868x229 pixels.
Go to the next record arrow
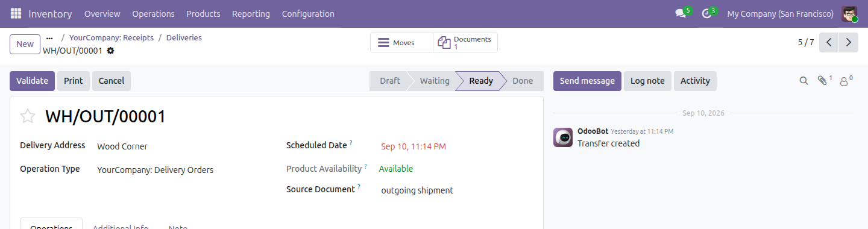tap(849, 42)
